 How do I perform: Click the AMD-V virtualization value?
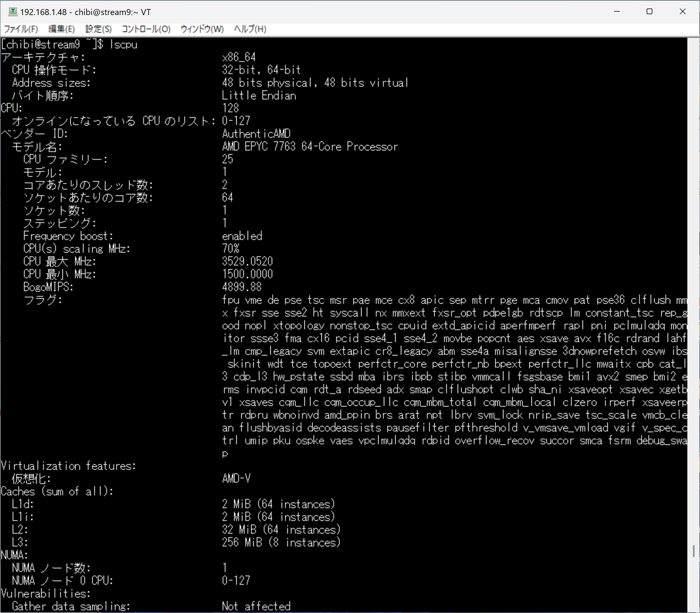pos(236,478)
